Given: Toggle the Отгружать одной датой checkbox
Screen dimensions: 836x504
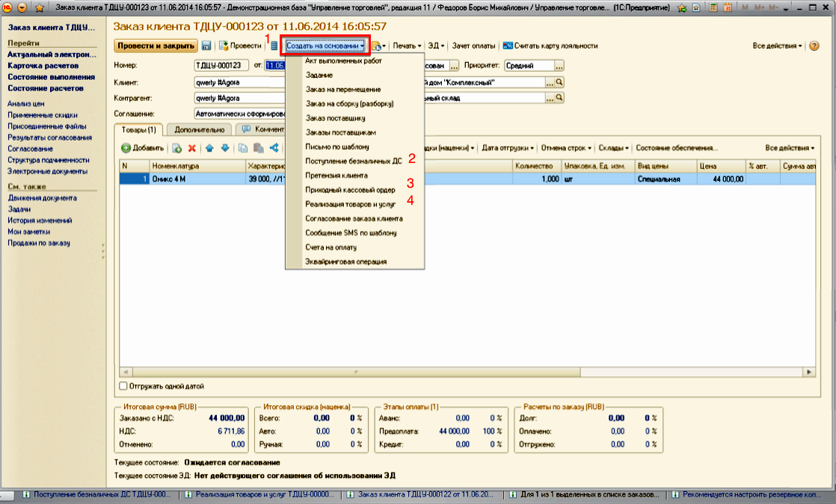Looking at the screenshot, I should 123,387.
